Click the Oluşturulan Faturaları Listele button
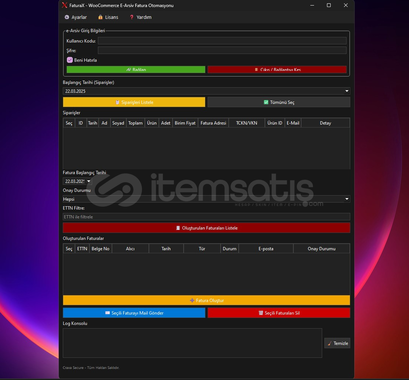409x380 pixels. [x=206, y=228]
